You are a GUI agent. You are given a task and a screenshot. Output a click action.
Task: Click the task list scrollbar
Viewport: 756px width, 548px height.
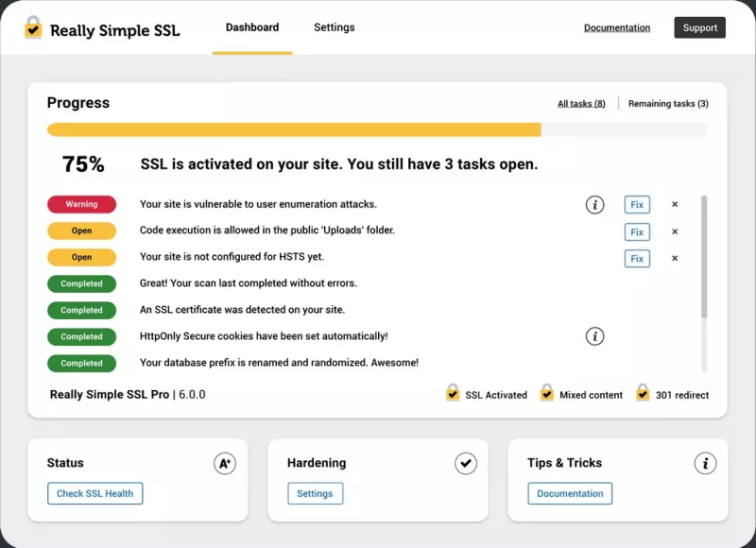tap(704, 257)
